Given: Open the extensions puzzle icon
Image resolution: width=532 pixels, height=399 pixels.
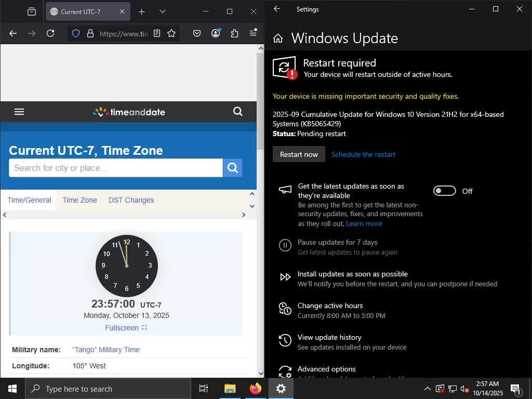Looking at the screenshot, I should [x=234, y=33].
